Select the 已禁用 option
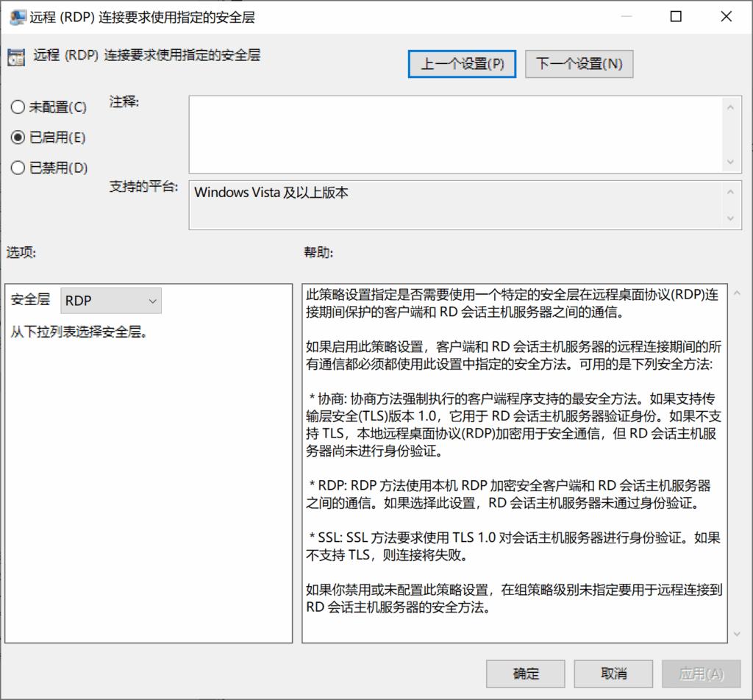 pos(18,168)
